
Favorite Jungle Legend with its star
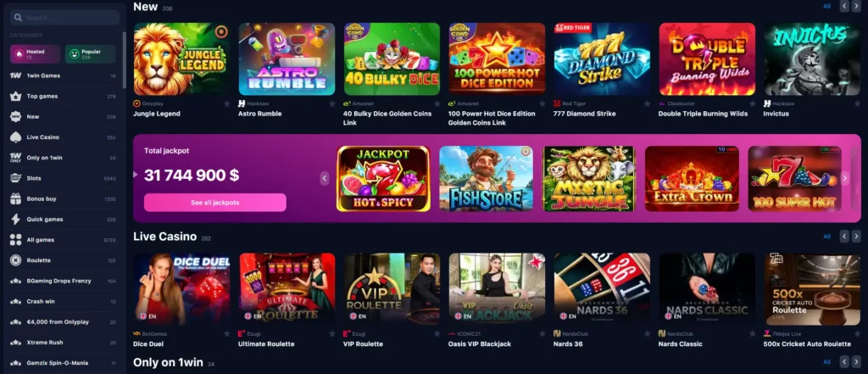pyautogui.click(x=226, y=103)
